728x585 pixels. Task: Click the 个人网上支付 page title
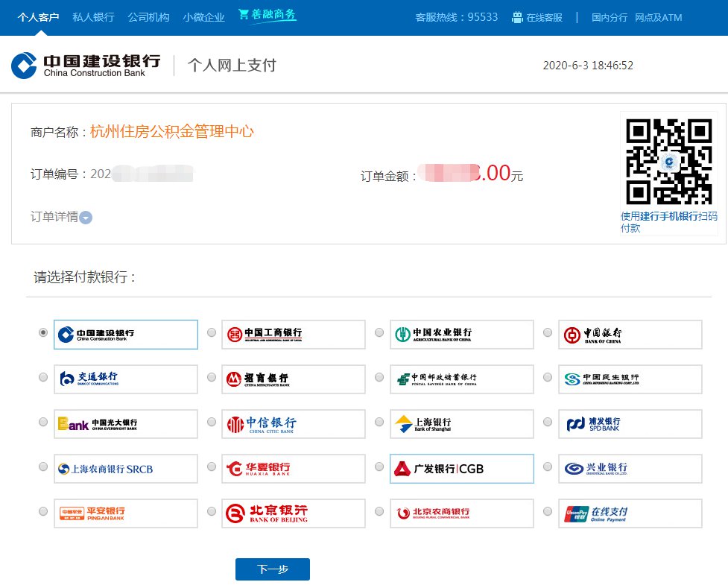coord(232,65)
